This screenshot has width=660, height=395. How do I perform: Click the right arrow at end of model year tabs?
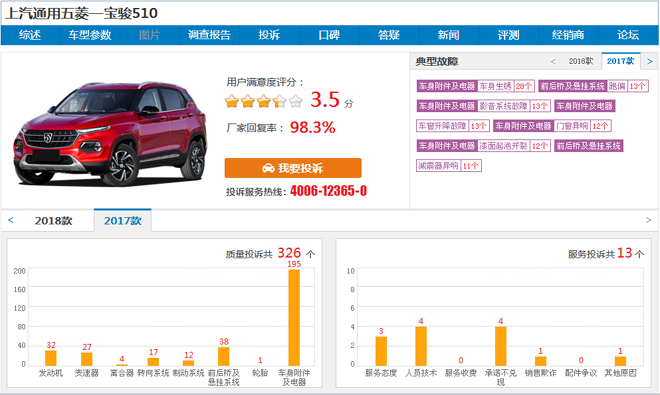coord(648,220)
